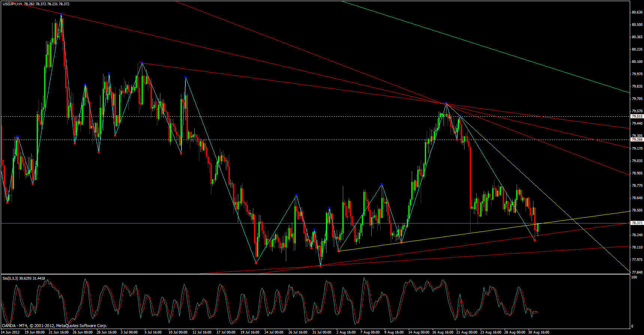Screen dimensions: 644x335
Task: Click the 80.100 price axis label
Action: point(637,62)
